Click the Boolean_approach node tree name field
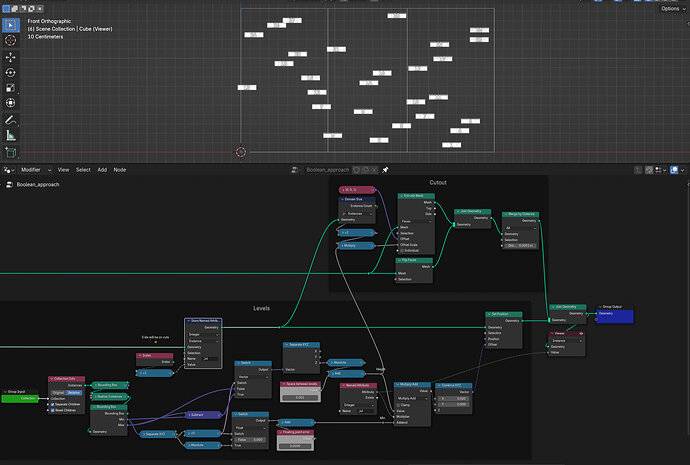Image resolution: width=690 pixels, height=465 pixels. point(327,170)
